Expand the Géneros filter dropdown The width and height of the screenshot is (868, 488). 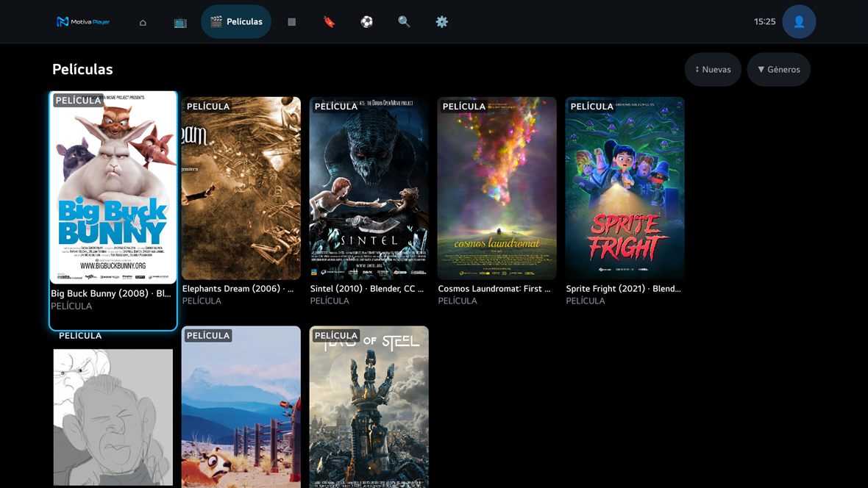[x=779, y=69]
